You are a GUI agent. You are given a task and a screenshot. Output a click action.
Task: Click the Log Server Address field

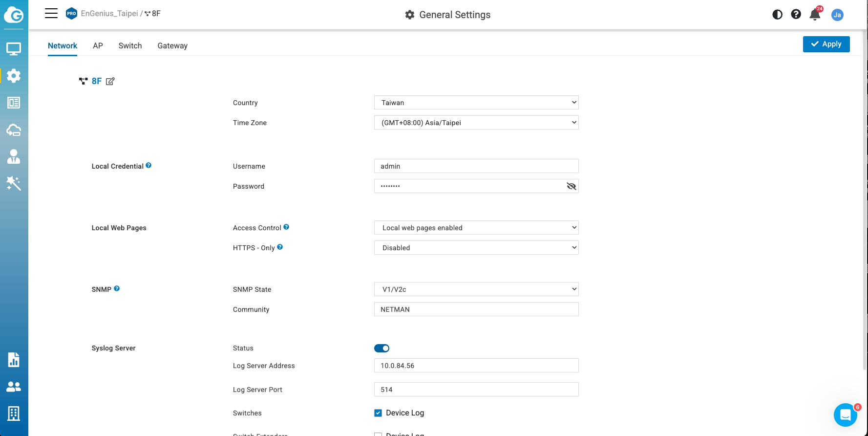(x=476, y=366)
